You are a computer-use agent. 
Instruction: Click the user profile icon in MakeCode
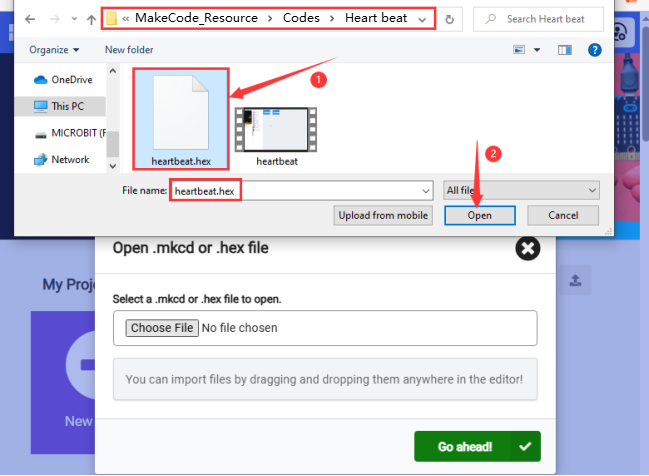click(623, 32)
